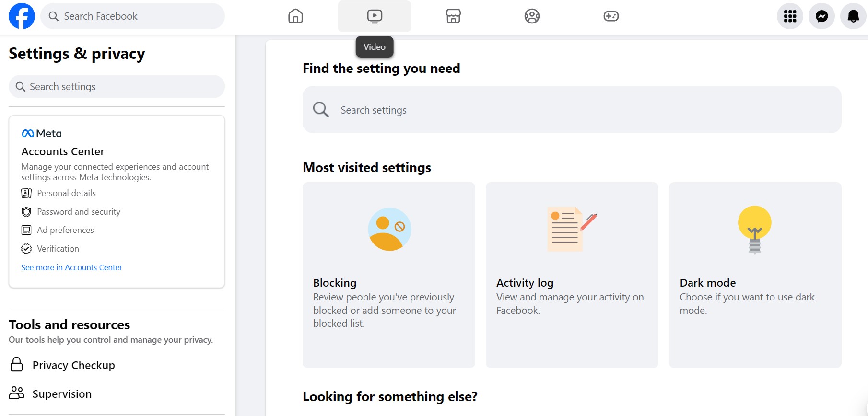
Task: Open the Home feed icon
Action: [295, 16]
